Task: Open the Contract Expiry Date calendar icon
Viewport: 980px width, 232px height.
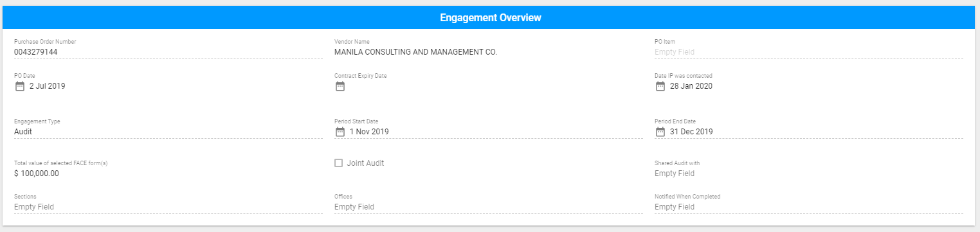Action: tap(340, 86)
